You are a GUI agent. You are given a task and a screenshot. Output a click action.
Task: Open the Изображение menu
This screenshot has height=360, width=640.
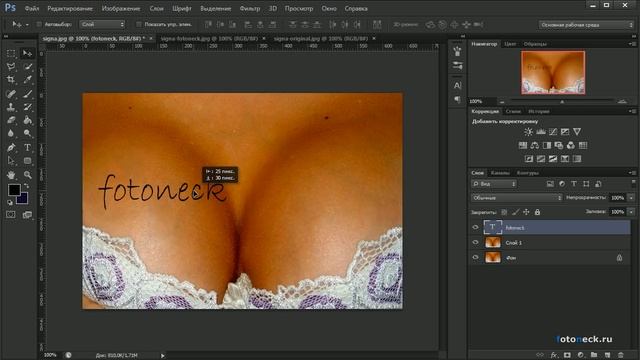(121, 8)
